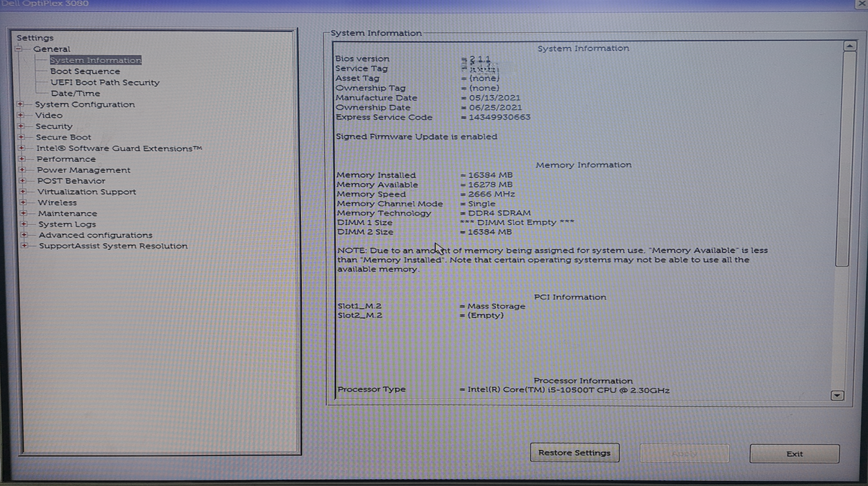This screenshot has height=486, width=868.
Task: Click the DDR4 SDRAM memory technology value
Action: click(500, 213)
